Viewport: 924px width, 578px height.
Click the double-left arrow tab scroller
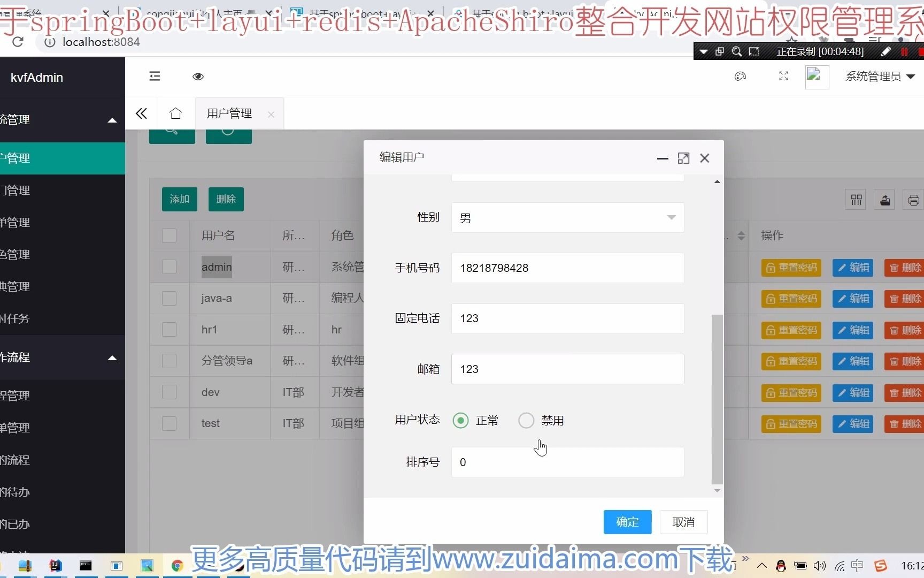click(x=141, y=113)
